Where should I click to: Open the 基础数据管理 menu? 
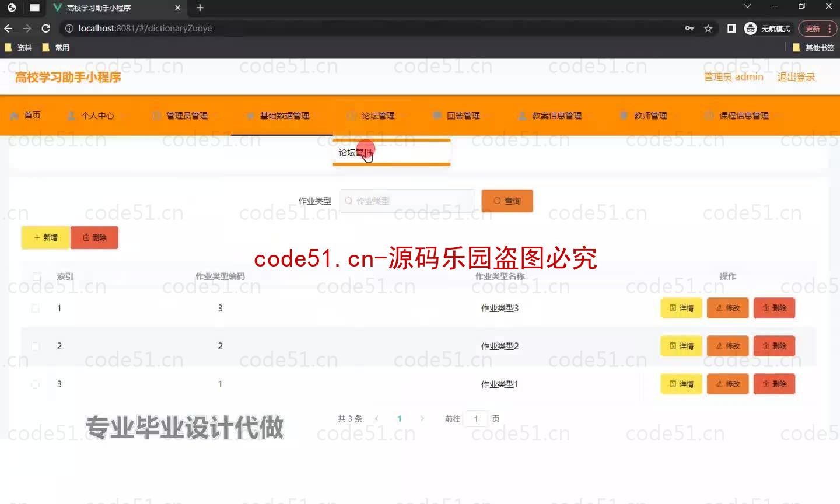278,116
